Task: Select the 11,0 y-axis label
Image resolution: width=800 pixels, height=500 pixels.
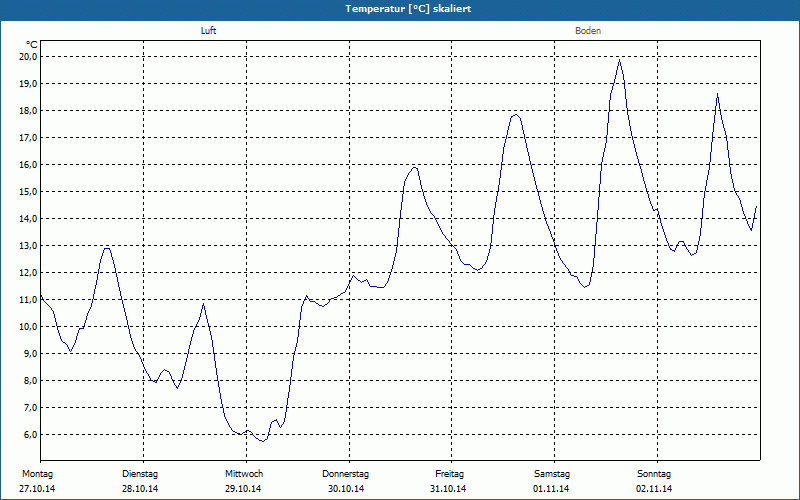Action: (x=29, y=300)
